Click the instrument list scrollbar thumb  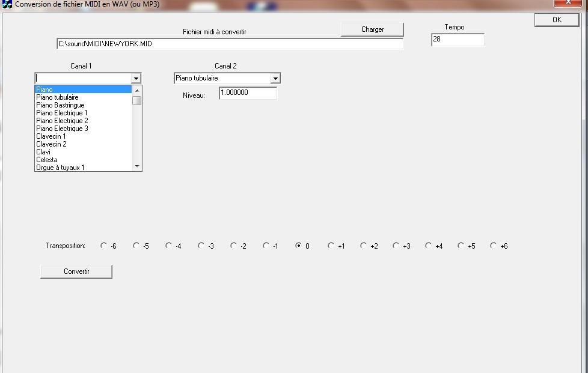pos(137,101)
